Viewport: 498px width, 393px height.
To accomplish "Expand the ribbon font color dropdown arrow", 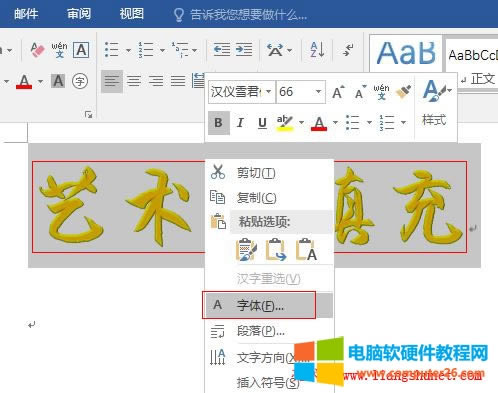I will [x=40, y=81].
